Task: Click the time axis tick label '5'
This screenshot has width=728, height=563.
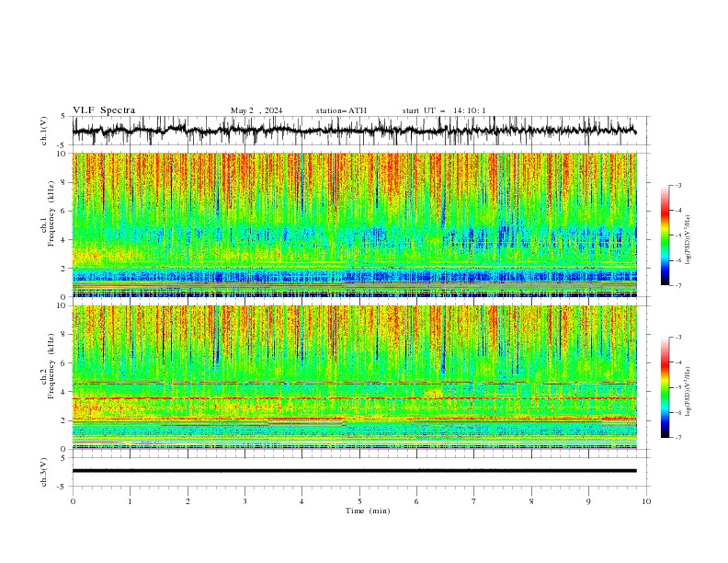Action: (x=359, y=501)
